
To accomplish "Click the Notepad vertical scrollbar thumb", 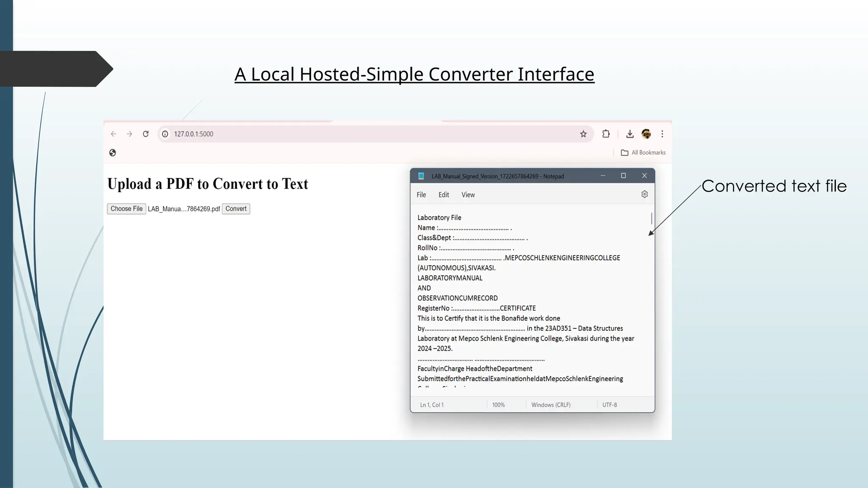I will pyautogui.click(x=651, y=219).
